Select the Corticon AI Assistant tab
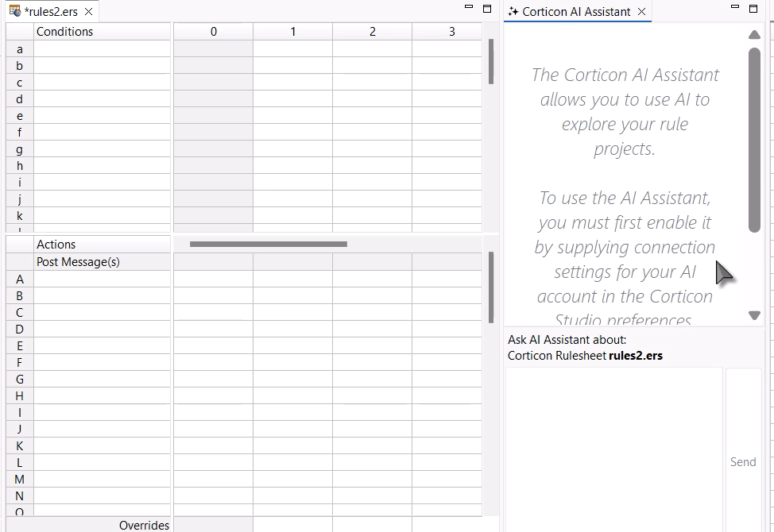Screen dimensions: 774x532 click(x=578, y=12)
